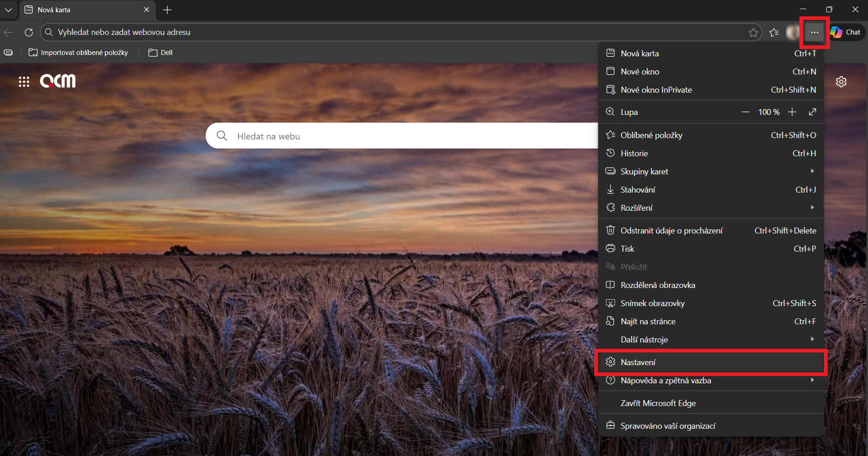Expand the Další nástroje submenu

pyautogui.click(x=710, y=339)
